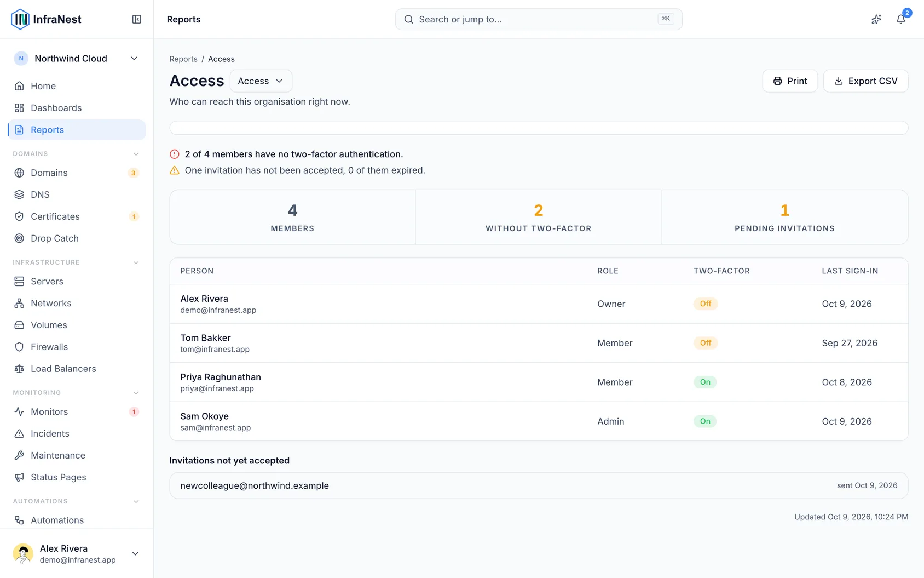Focus the Search or jump to field
The width and height of the screenshot is (924, 578).
[x=539, y=19]
